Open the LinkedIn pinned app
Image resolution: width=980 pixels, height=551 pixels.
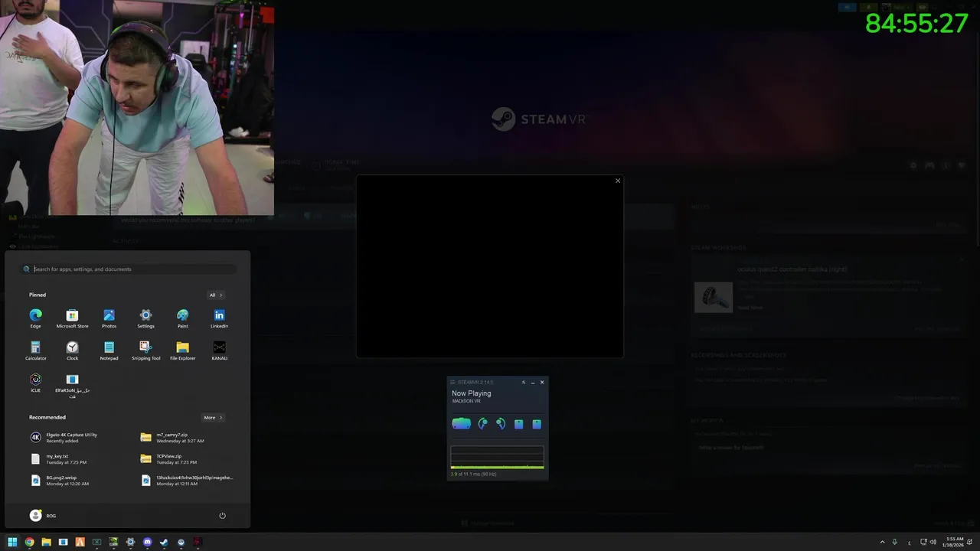219,318
